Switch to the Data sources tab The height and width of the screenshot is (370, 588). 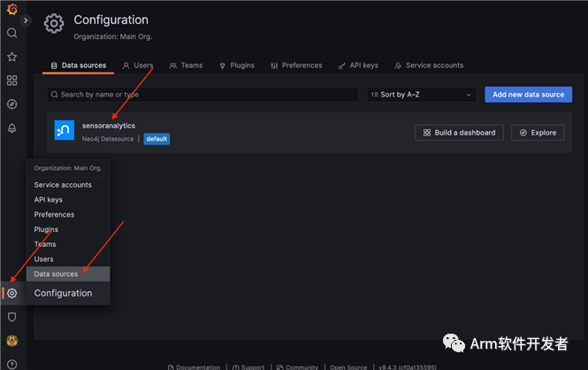79,66
